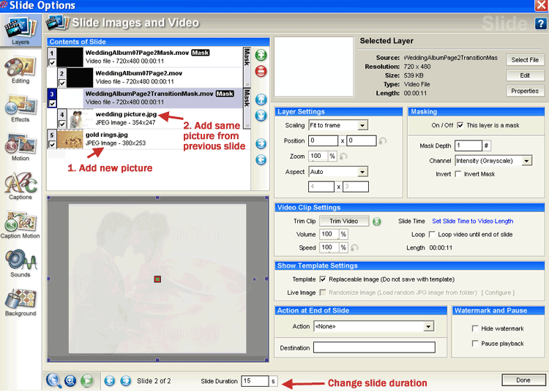The height and width of the screenshot is (392, 549).
Task: Enable Loop video until end of slide
Action: tap(432, 234)
